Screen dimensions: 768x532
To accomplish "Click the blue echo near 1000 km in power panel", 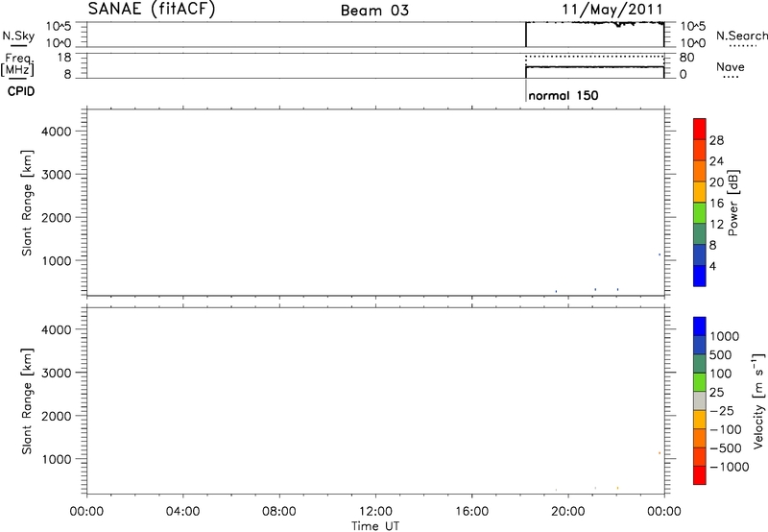I will click(x=660, y=254).
